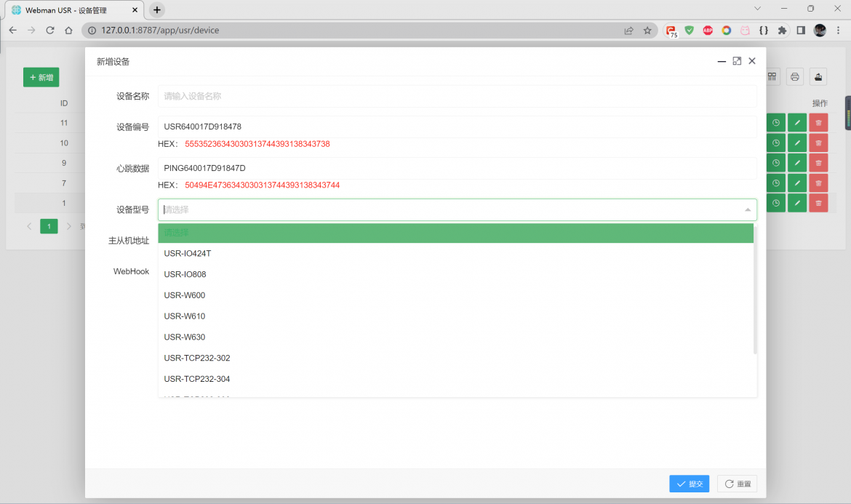
Task: Go to pagination page 1
Action: pyautogui.click(x=49, y=226)
